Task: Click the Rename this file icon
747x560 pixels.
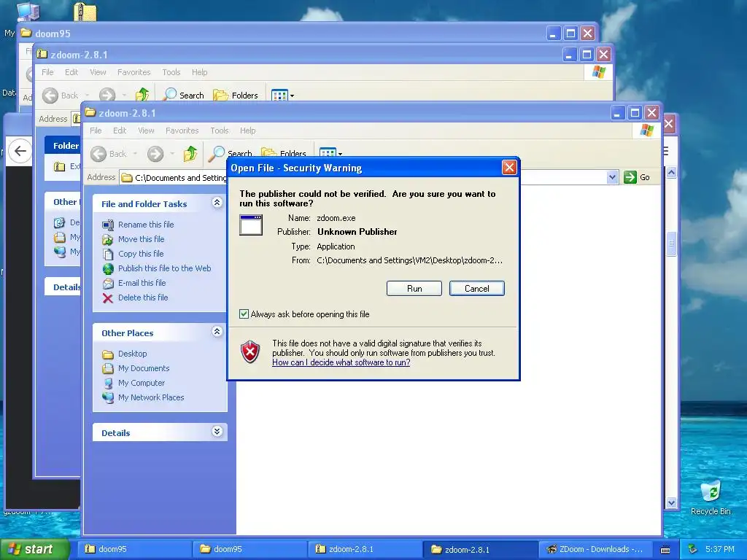Action: coord(108,225)
